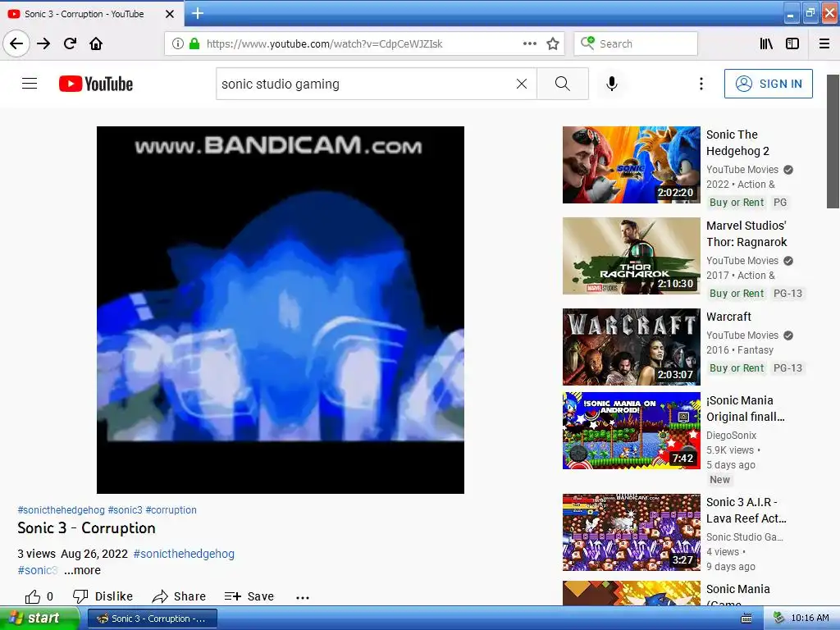The image size is (840, 630).
Task: Click Buy or Rent for Warcraft
Action: 737,368
